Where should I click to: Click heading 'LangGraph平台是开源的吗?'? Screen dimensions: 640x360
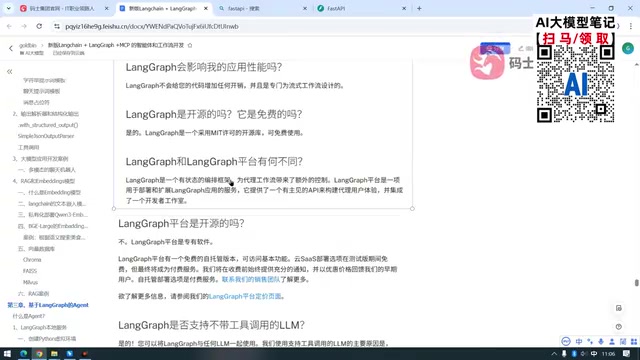181,224
